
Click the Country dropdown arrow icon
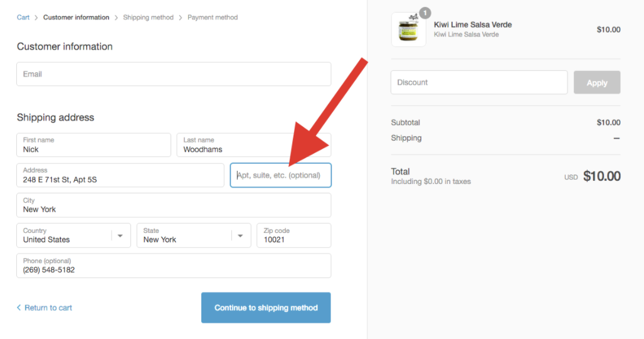coord(120,235)
